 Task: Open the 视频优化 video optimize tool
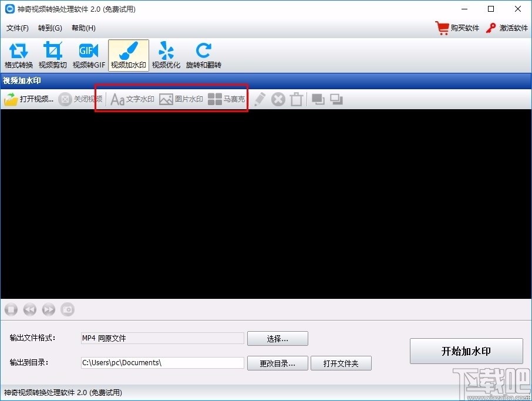click(x=166, y=55)
